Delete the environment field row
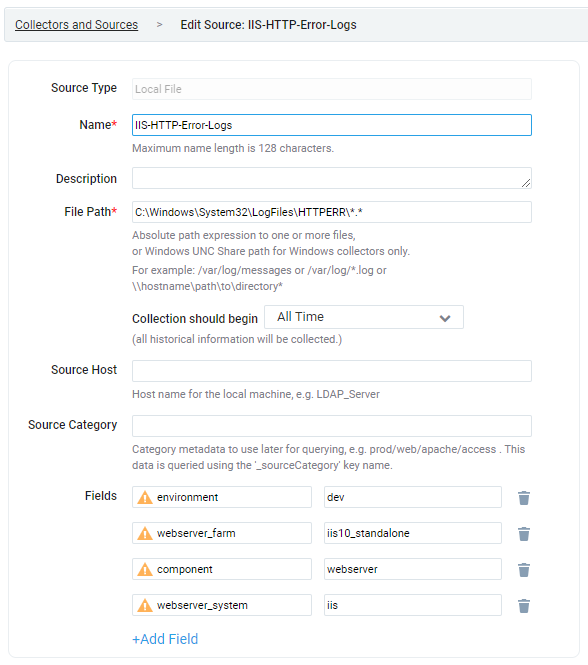 click(524, 497)
